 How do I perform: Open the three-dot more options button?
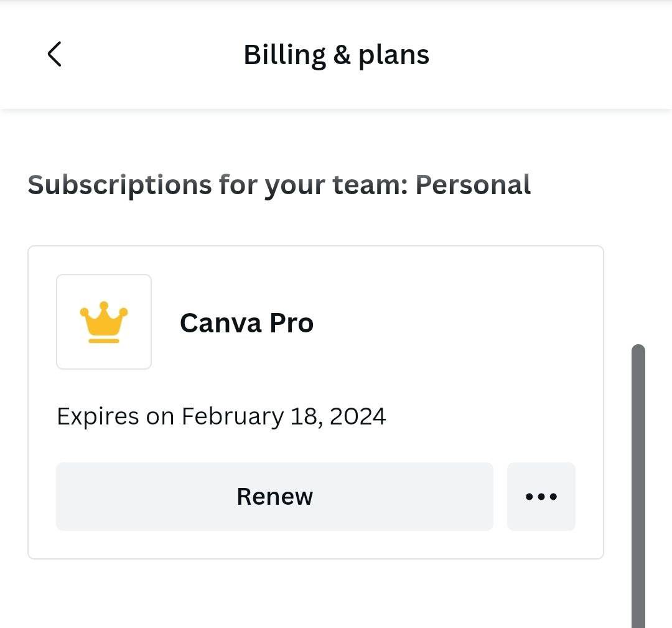pos(541,496)
